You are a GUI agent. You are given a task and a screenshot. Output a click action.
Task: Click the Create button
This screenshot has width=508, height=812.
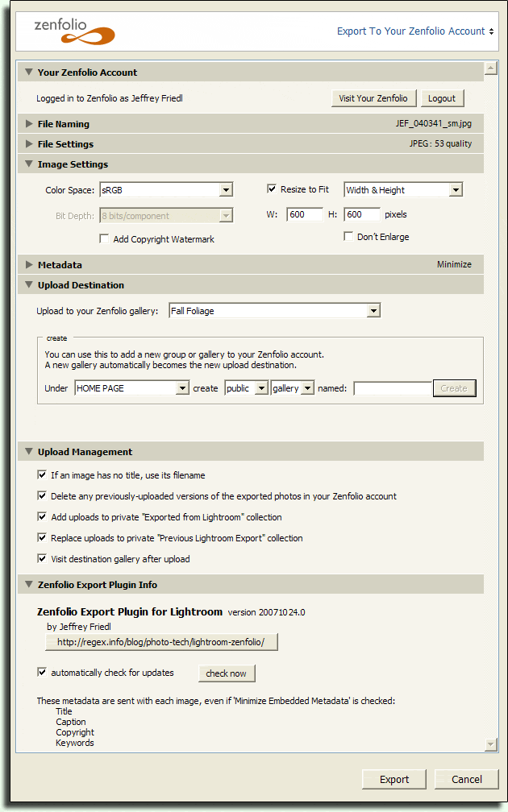point(454,388)
